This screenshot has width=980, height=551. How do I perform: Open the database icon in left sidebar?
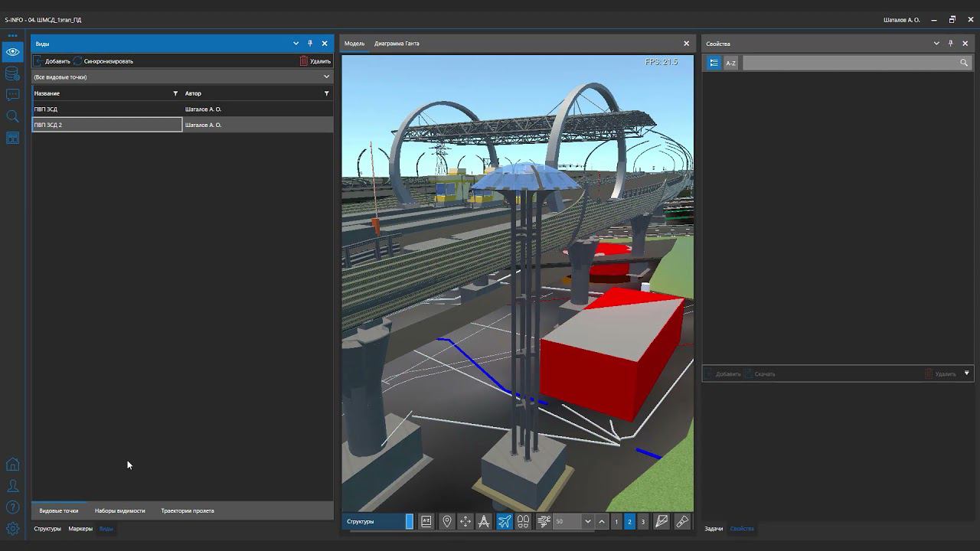[x=12, y=73]
